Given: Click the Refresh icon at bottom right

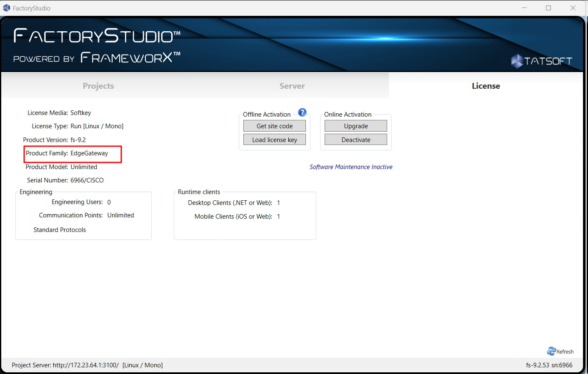Looking at the screenshot, I should pos(551,351).
